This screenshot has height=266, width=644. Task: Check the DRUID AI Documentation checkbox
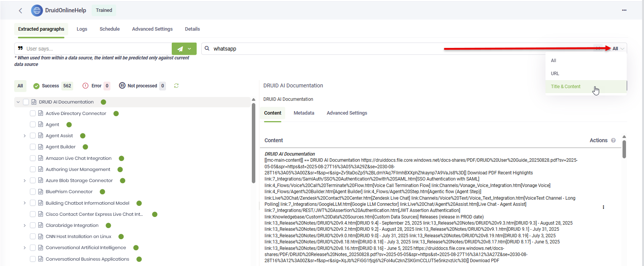(x=26, y=102)
